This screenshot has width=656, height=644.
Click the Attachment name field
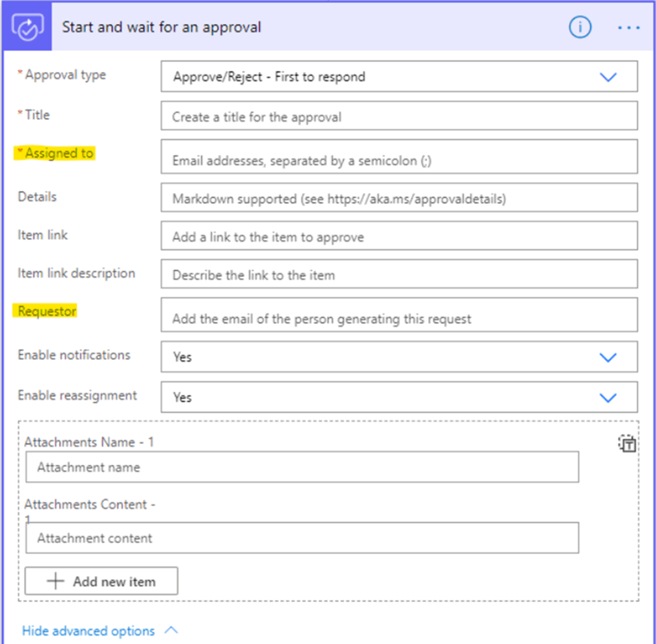point(302,467)
